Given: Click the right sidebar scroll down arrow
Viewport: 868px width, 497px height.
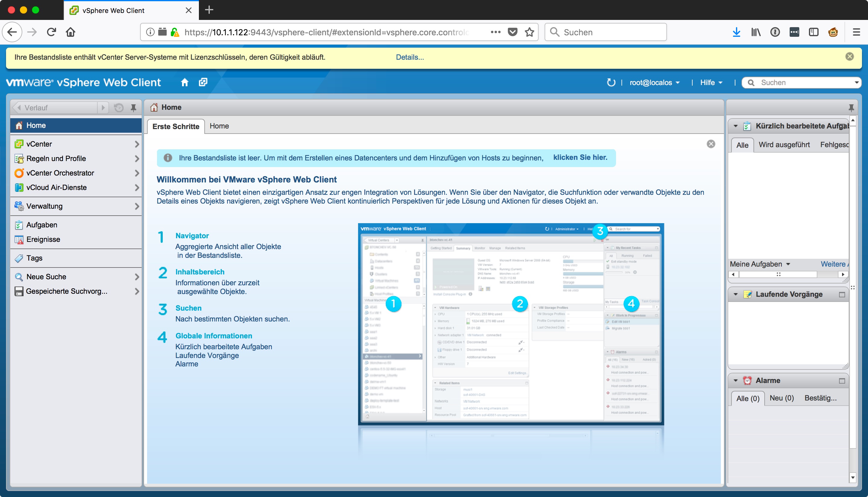Looking at the screenshot, I should (852, 477).
